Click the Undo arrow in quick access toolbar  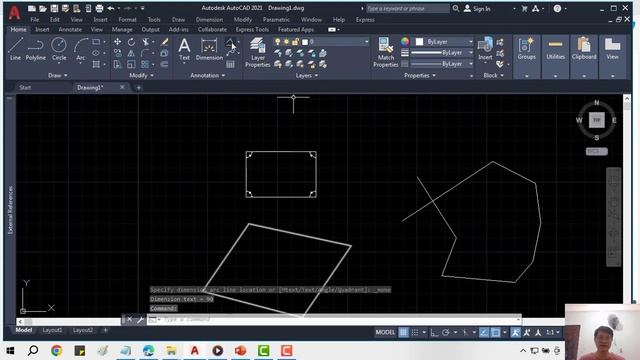tap(111, 8)
